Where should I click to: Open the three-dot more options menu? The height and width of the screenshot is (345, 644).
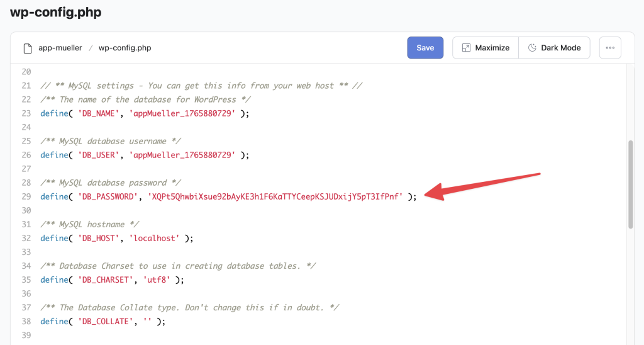point(609,48)
